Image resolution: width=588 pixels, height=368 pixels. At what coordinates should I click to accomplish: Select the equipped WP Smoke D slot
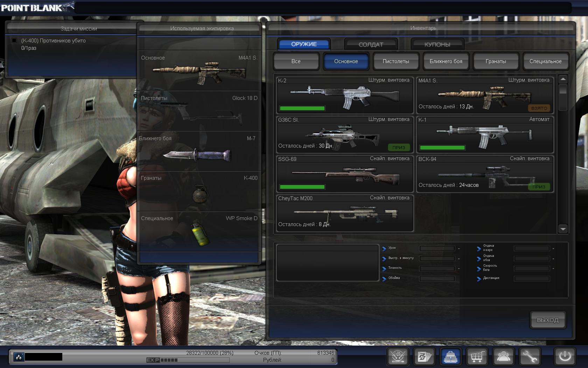click(199, 232)
